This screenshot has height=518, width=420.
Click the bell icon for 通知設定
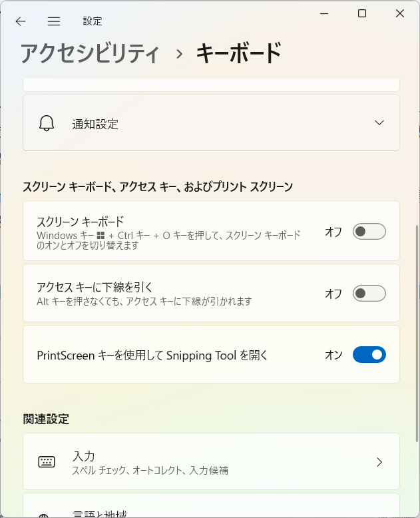click(x=47, y=123)
